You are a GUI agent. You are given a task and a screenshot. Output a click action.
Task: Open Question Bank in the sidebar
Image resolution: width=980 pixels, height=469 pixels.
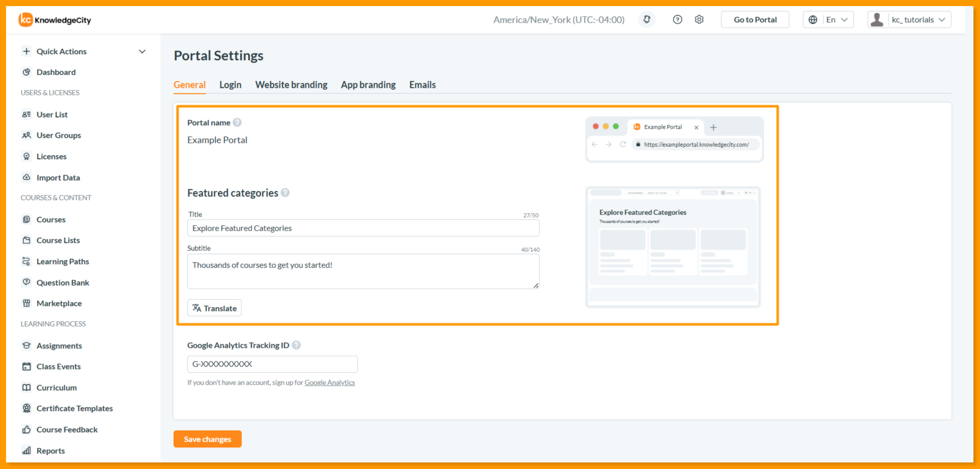pos(62,283)
